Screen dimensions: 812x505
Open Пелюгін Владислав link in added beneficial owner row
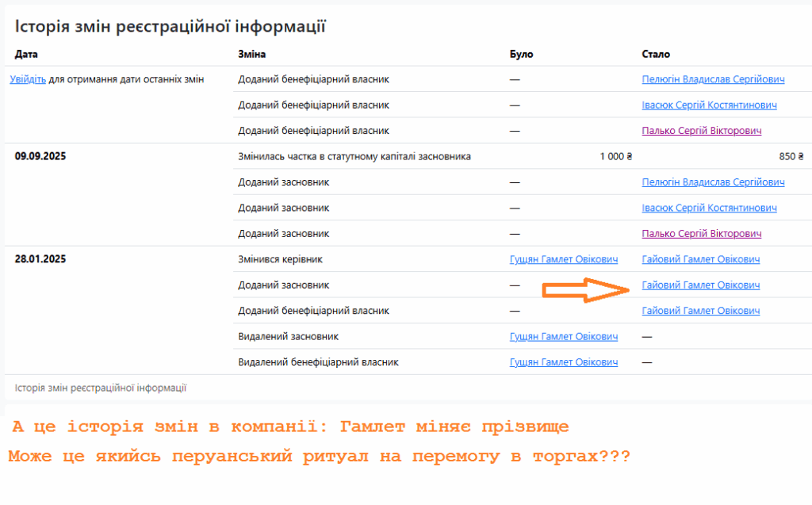713,79
